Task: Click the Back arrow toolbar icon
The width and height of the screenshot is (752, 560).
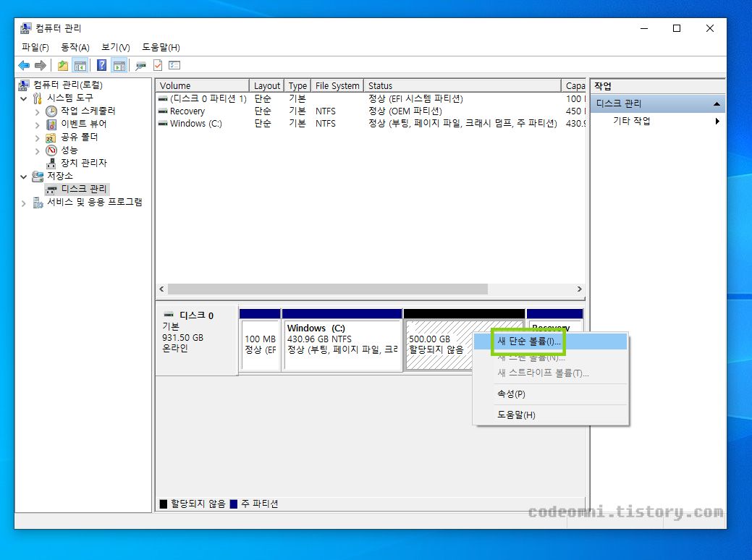Action: (24, 65)
